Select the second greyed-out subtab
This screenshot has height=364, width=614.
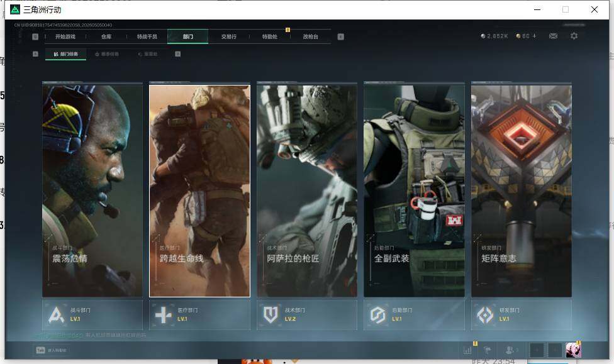(x=107, y=54)
